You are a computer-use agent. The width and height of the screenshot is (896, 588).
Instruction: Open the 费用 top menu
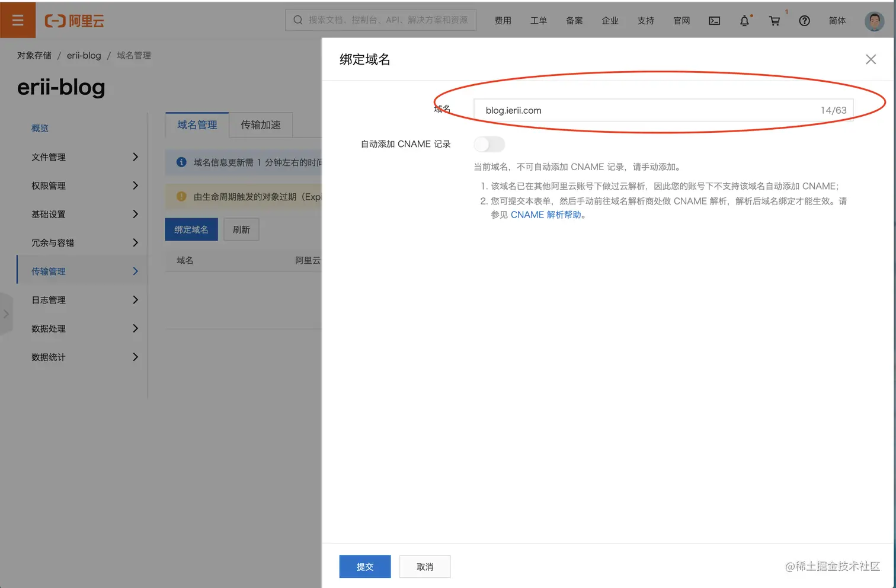click(503, 21)
